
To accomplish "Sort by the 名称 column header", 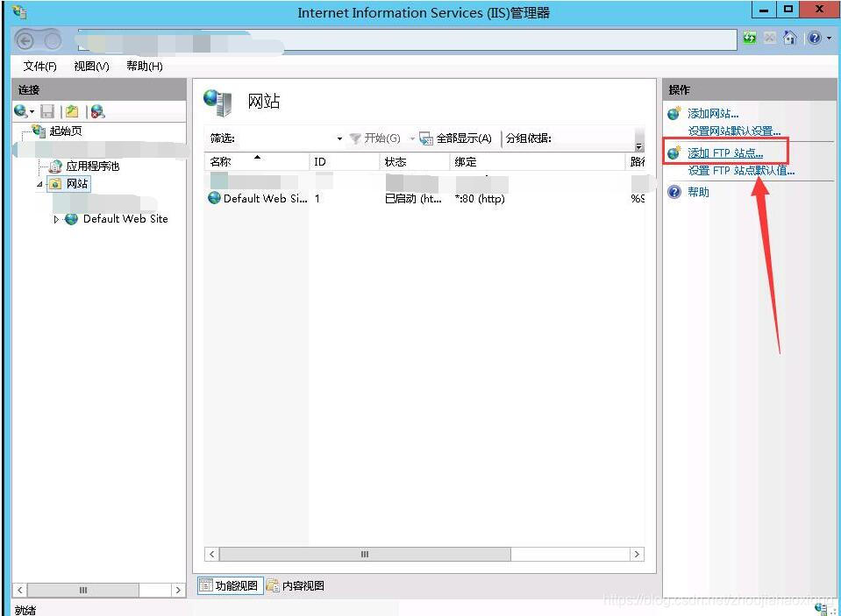I will click(256, 161).
